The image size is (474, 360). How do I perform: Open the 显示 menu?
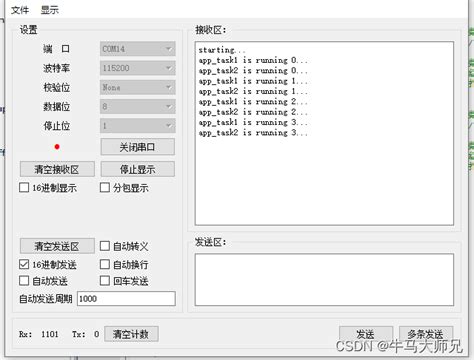[x=49, y=10]
